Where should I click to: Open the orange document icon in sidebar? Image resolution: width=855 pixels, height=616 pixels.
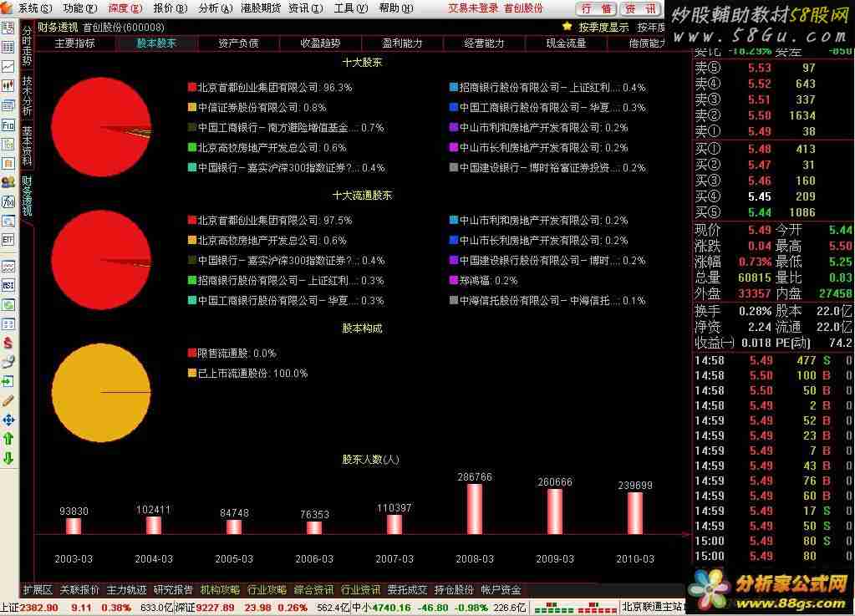point(8,163)
